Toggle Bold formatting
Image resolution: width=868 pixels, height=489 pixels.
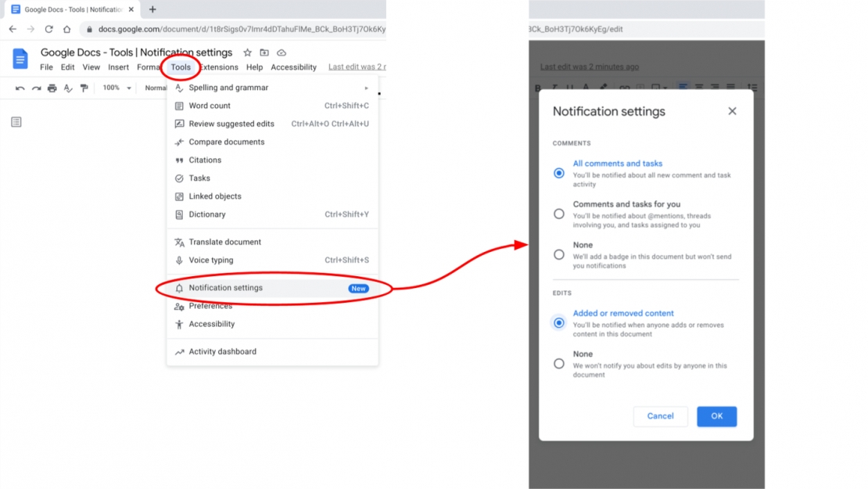[538, 88]
